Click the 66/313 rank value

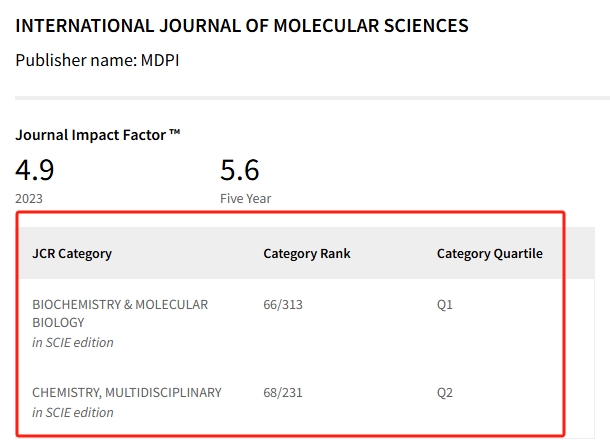coord(283,304)
